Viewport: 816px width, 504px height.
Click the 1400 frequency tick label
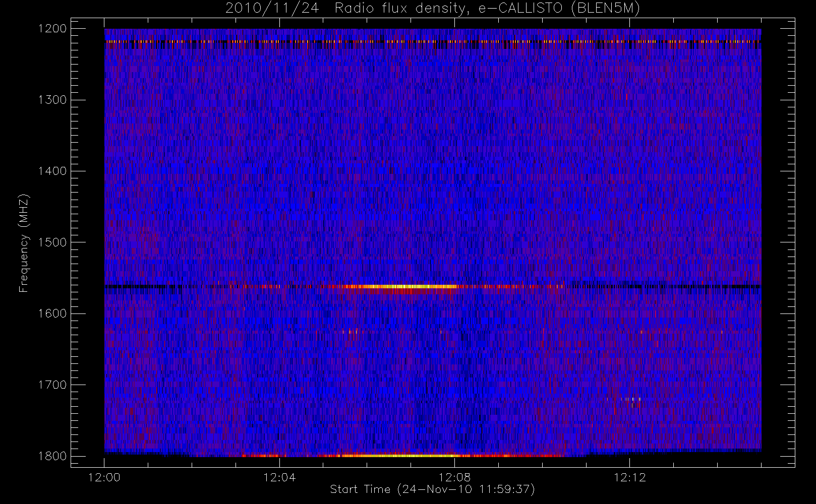click(52, 171)
